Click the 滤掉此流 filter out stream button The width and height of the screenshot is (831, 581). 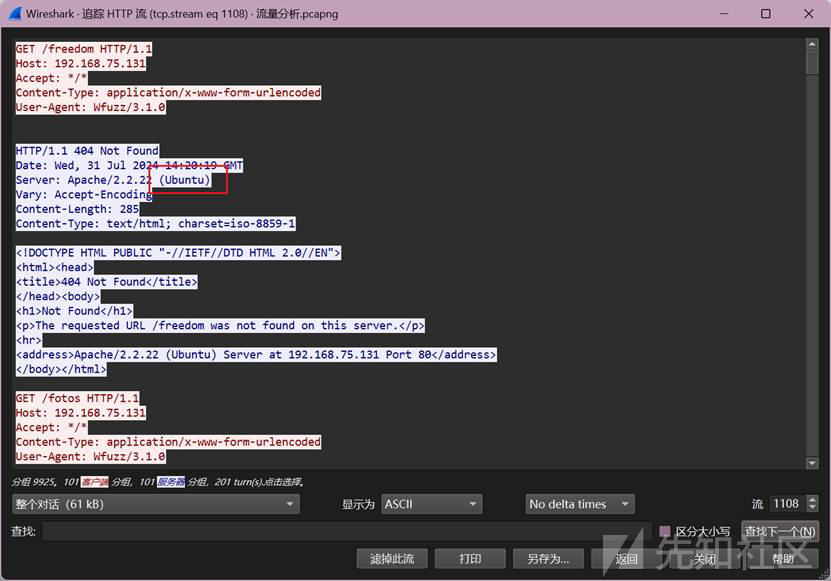(392, 559)
